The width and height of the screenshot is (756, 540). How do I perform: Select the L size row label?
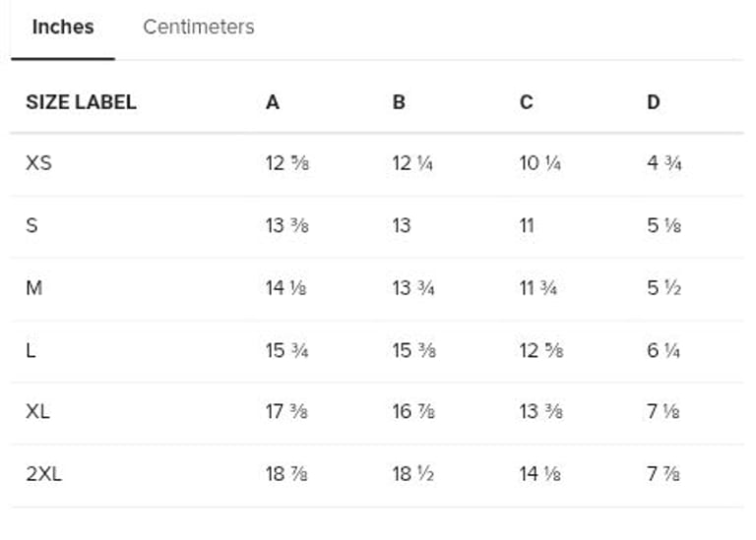[x=31, y=350]
